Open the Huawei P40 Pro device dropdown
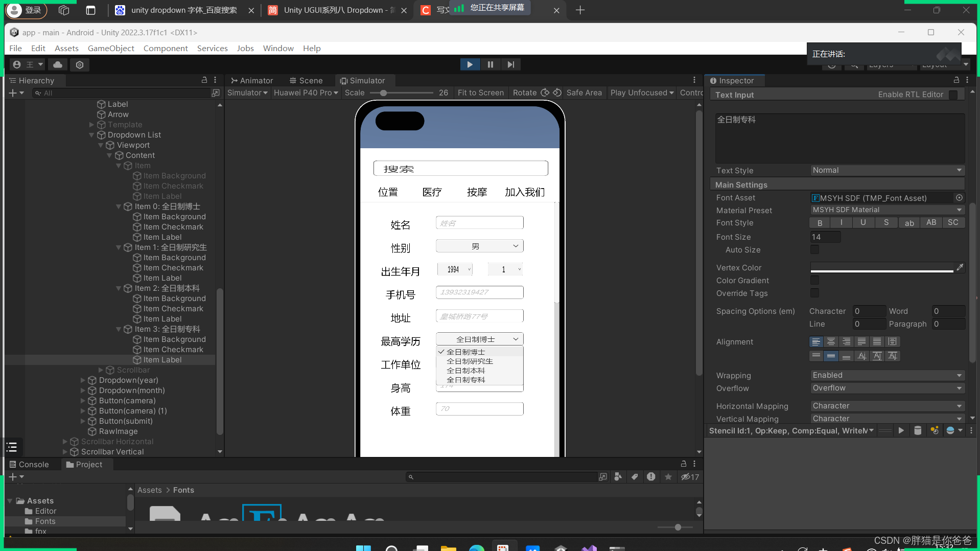 [306, 93]
